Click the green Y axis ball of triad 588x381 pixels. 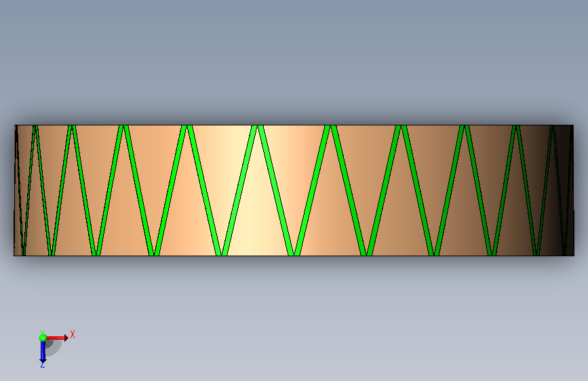coord(43,338)
